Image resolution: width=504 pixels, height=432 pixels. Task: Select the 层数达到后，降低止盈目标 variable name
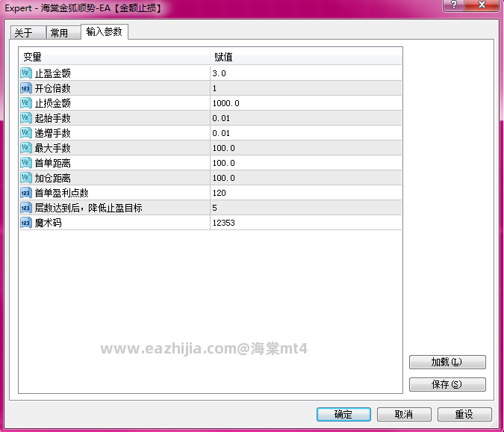[x=88, y=208]
